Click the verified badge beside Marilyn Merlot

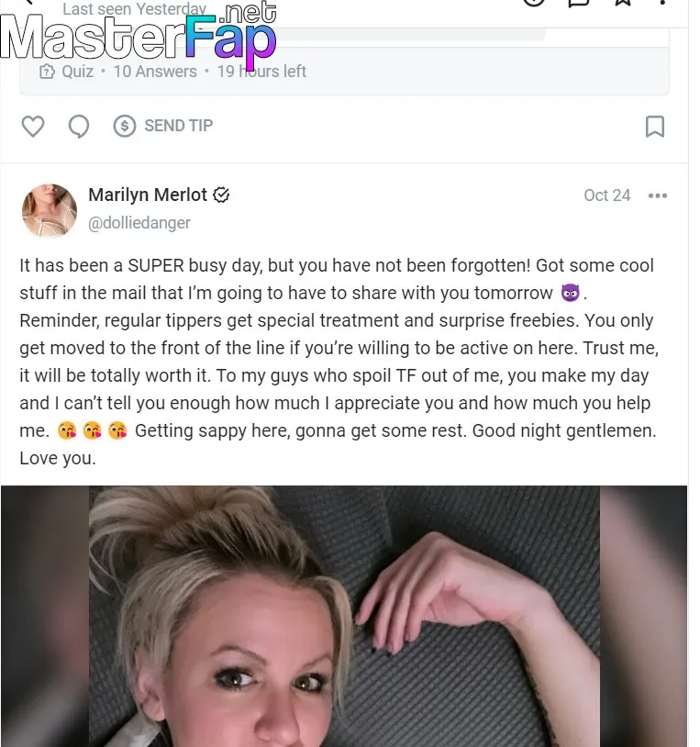click(221, 195)
